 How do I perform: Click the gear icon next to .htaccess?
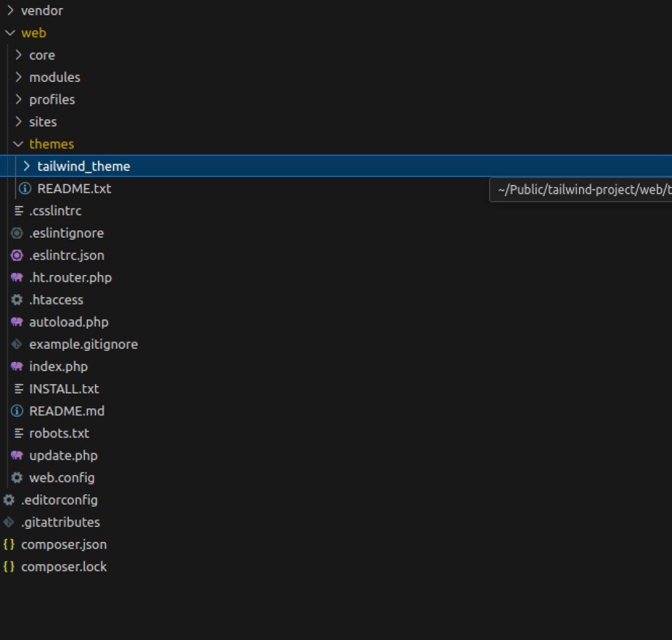(17, 299)
